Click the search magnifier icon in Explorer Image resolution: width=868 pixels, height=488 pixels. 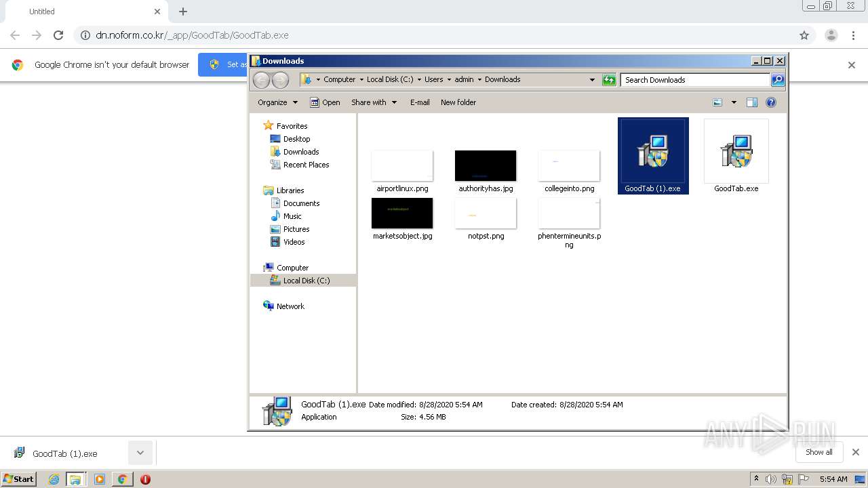(x=778, y=80)
